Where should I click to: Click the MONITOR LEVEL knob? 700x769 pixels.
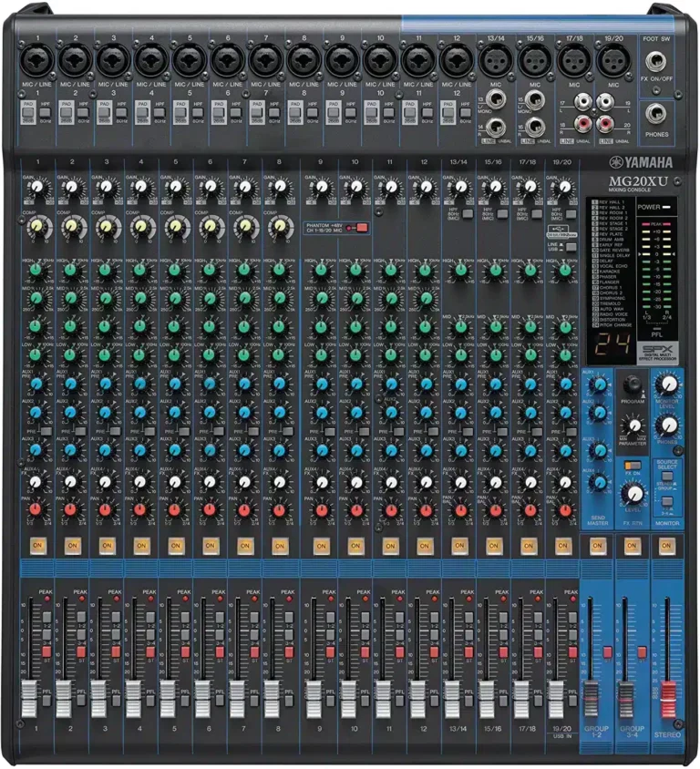pos(667,384)
